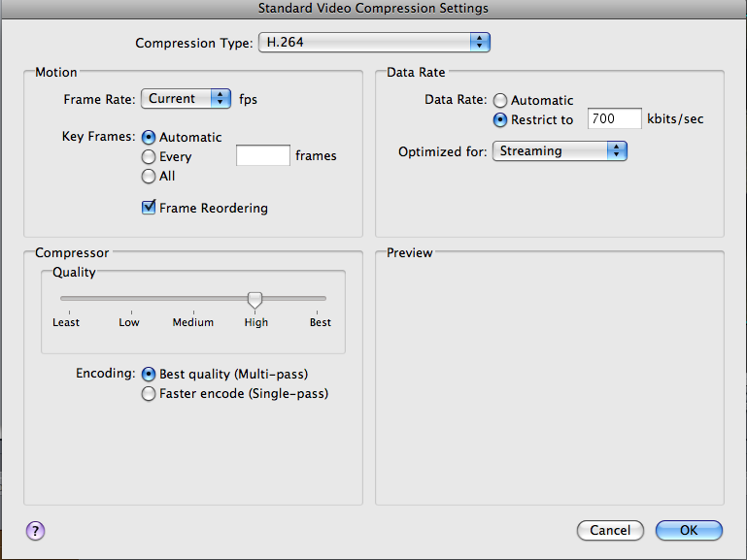Image resolution: width=747 pixels, height=560 pixels.
Task: Click the Cancel button
Action: point(610,530)
